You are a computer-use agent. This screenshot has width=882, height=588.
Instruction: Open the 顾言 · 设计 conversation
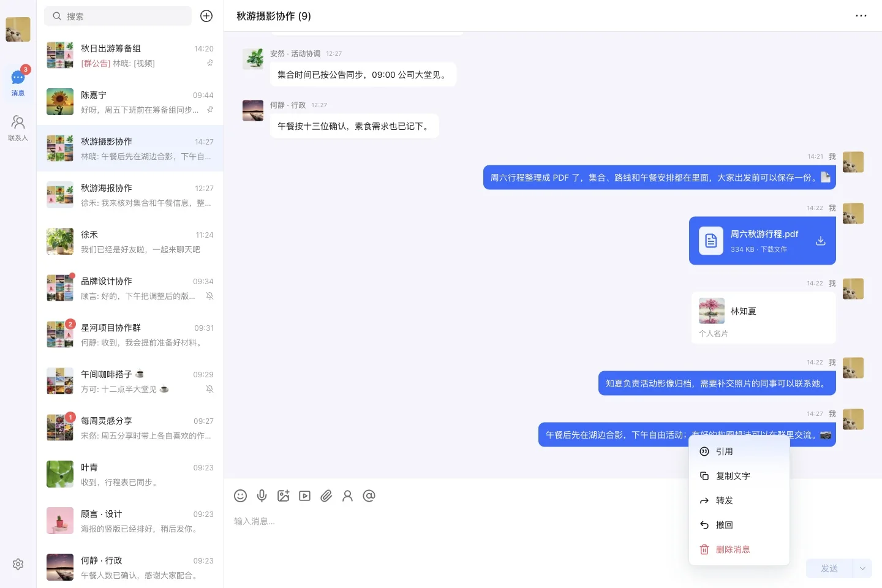[x=130, y=521]
